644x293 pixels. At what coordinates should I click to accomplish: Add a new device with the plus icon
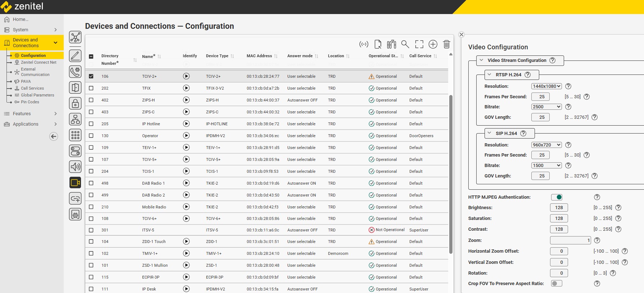coord(433,44)
